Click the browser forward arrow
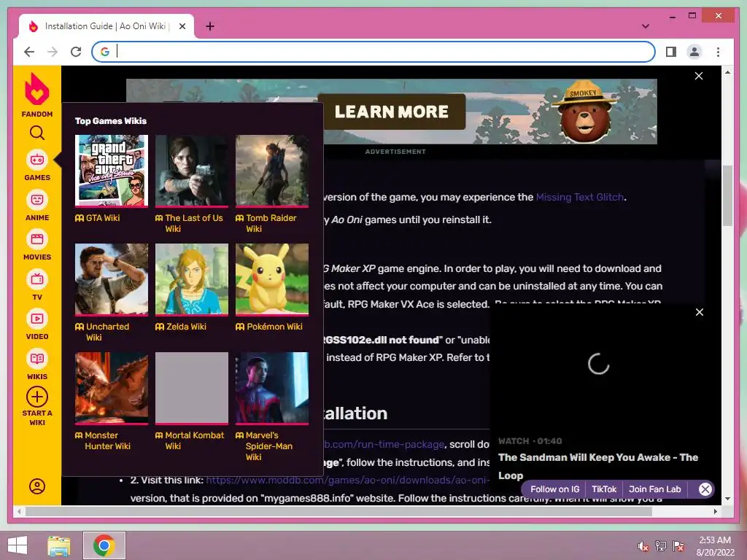Image resolution: width=747 pixels, height=560 pixels. click(53, 52)
